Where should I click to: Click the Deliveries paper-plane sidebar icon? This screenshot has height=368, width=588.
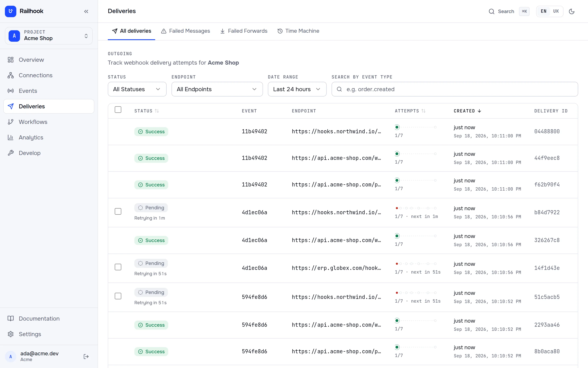(10, 106)
